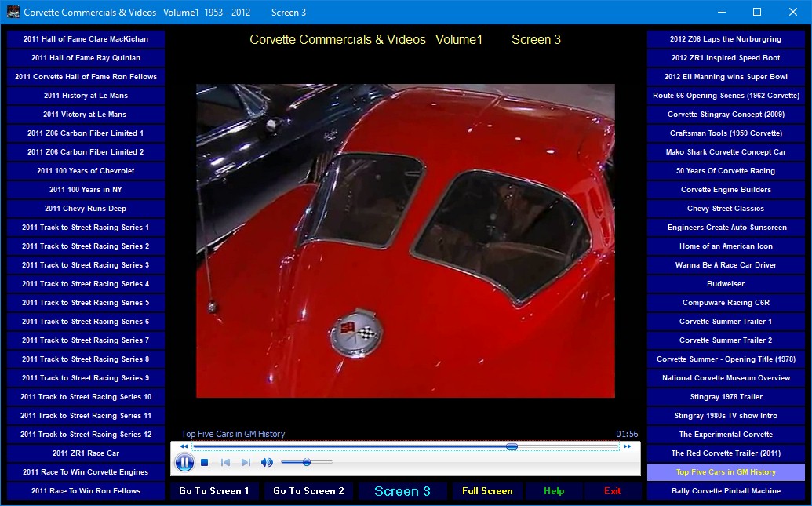Click the fast-forward double-arrow icon
Screen dimensions: 812x506
627,446
